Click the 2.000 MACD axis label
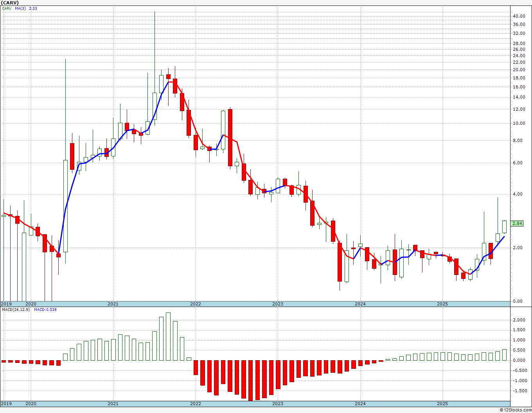This screenshot has height=413, width=532. (x=519, y=320)
